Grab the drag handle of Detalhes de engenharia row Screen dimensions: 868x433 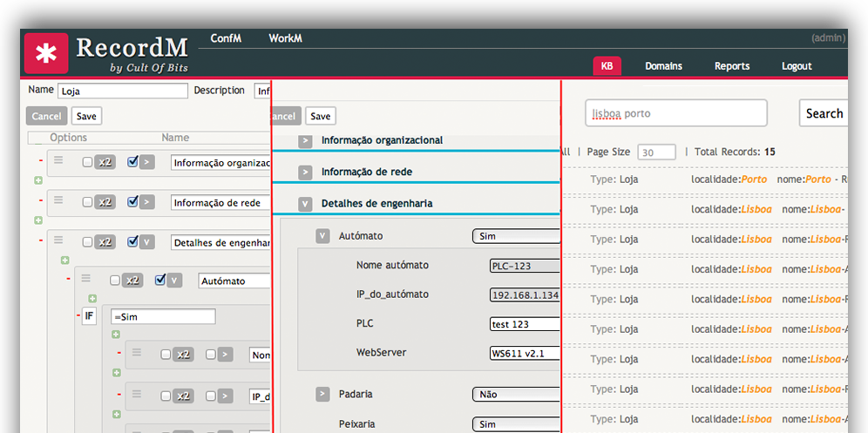(x=59, y=240)
